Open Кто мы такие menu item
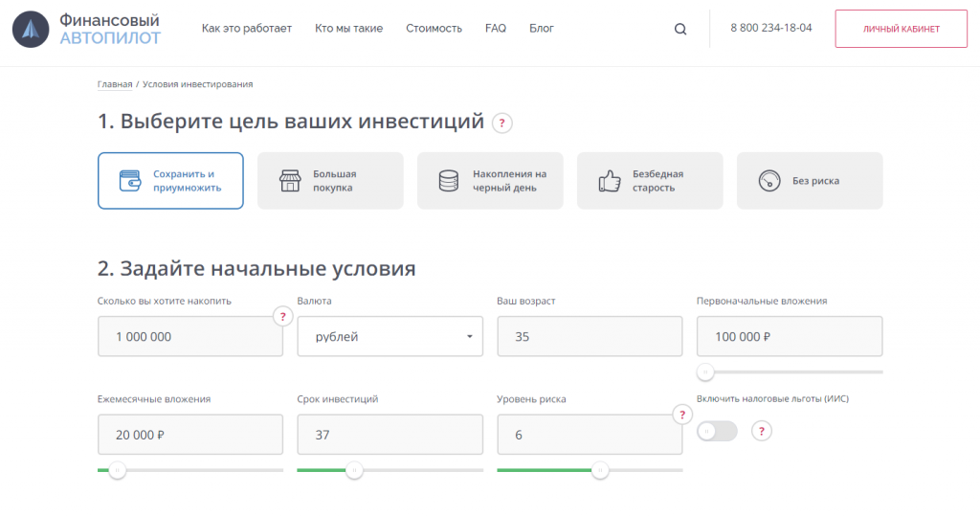 348,28
